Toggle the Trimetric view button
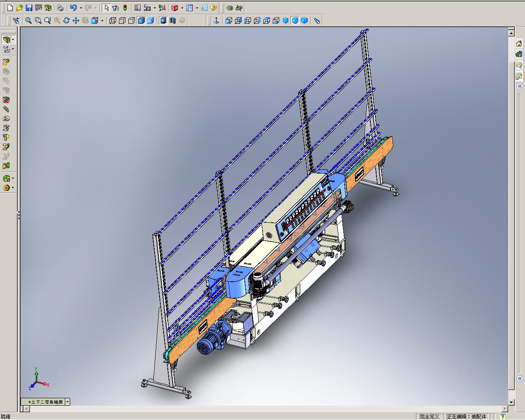 click(x=295, y=21)
